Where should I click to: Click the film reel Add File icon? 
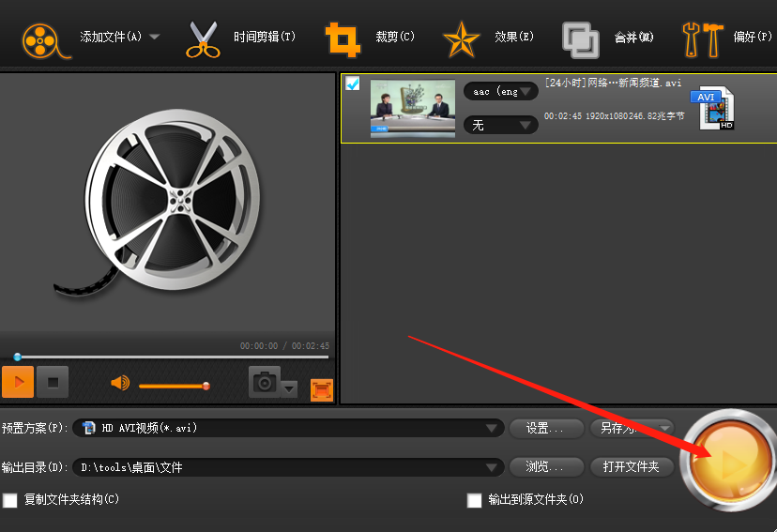tap(46, 40)
